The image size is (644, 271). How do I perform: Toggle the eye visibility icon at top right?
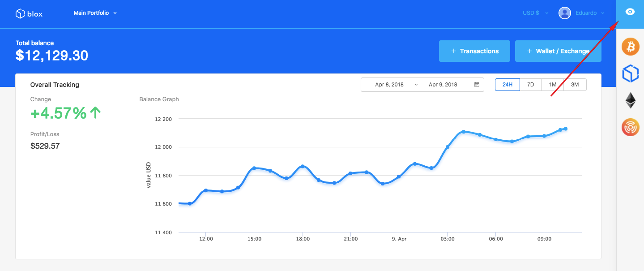pos(630,12)
